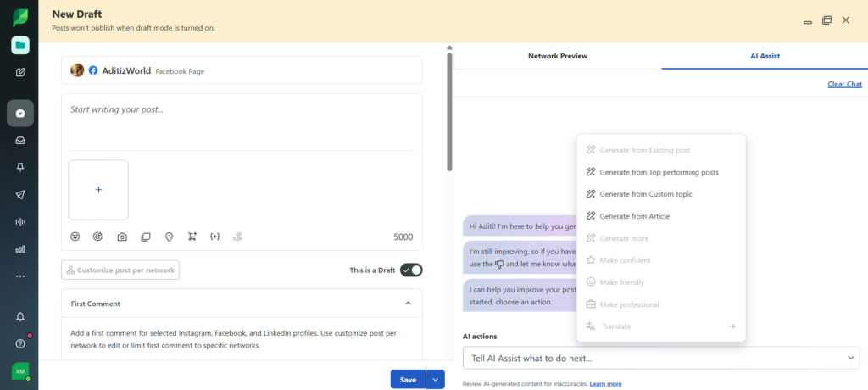Select Generate from Existing post
The image size is (868, 390).
pyautogui.click(x=661, y=150)
